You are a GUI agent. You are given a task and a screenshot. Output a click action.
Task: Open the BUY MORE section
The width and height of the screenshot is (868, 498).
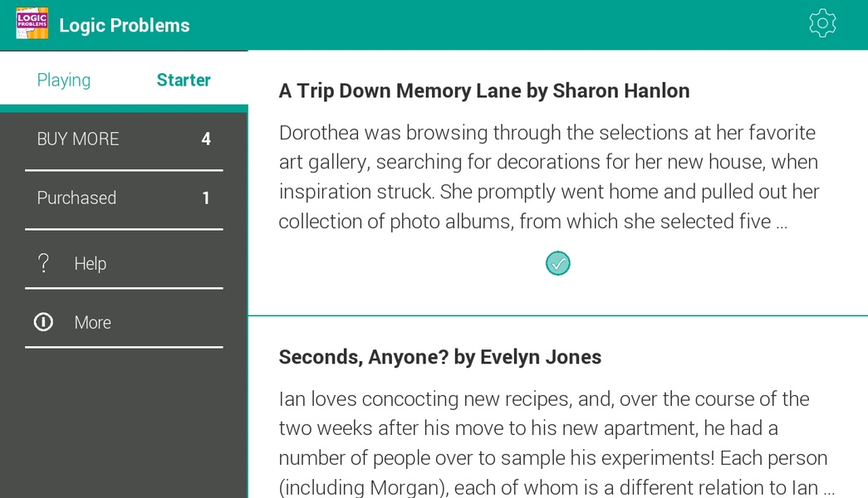tap(124, 139)
